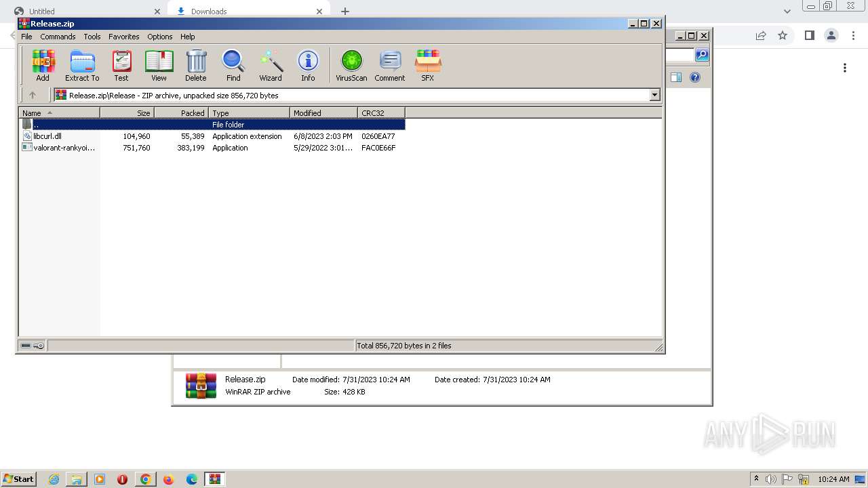Sort by the Size column header
The height and width of the screenshot is (488, 868).
[x=127, y=113]
